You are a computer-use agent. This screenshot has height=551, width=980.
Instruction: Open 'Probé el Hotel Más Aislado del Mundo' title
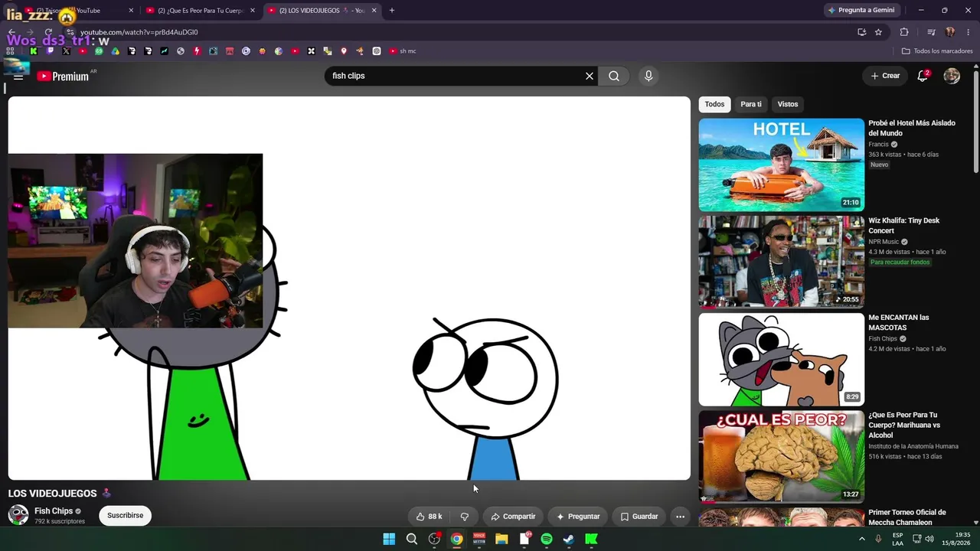click(x=912, y=128)
